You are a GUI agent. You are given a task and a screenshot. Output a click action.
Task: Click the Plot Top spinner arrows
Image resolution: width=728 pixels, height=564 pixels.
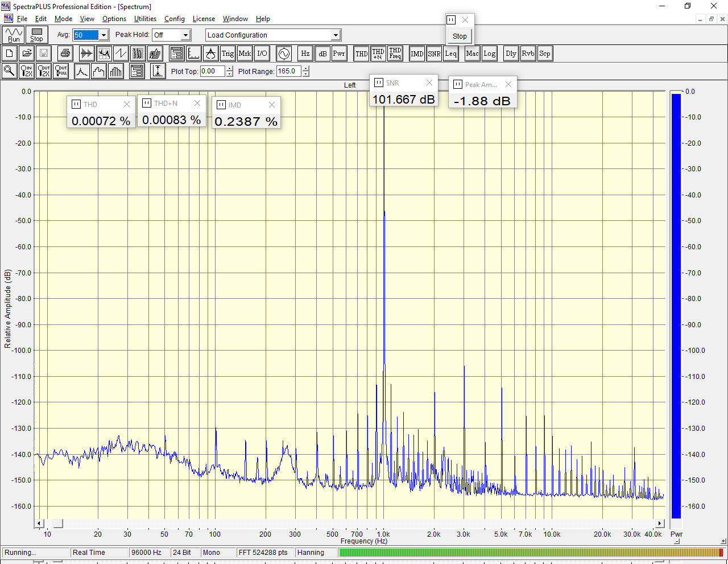click(230, 71)
